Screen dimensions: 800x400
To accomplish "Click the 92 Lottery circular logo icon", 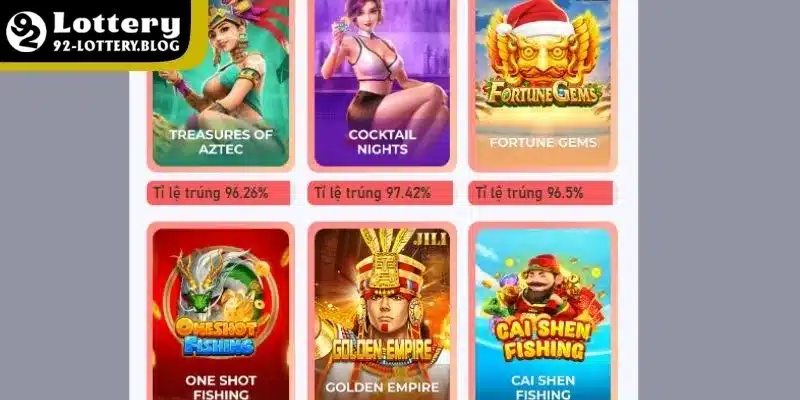I will point(26,32).
